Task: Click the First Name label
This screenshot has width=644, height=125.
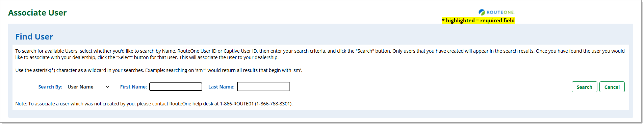Action: point(133,87)
